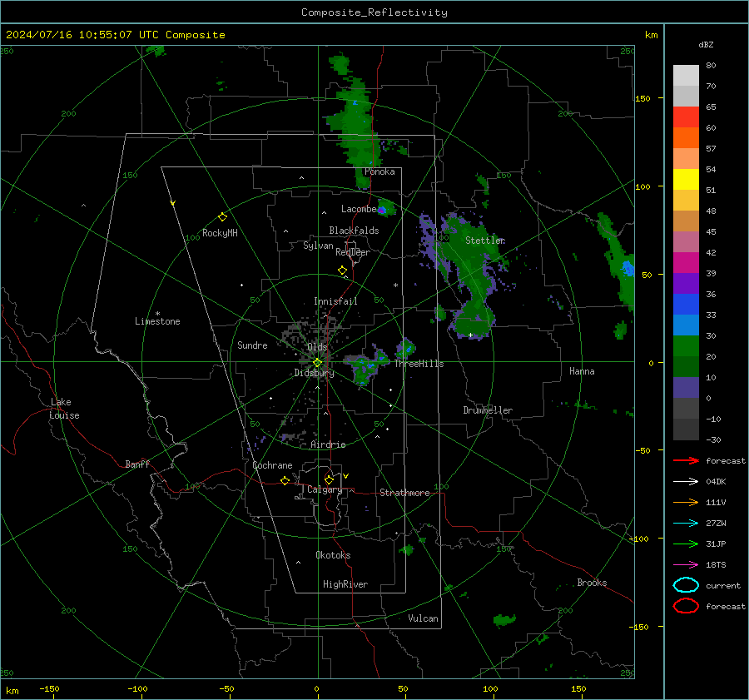The width and height of the screenshot is (749, 700).
Task: Click the Calgary city label
Action: pos(325,489)
